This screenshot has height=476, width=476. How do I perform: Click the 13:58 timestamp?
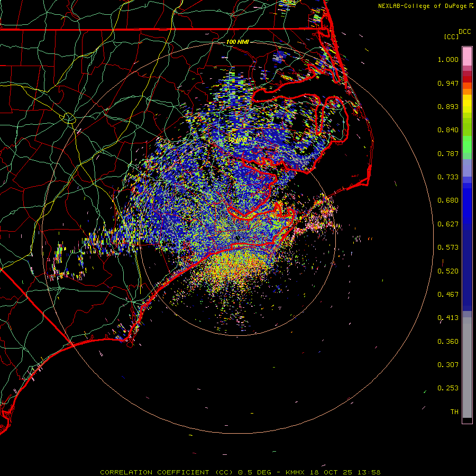(369, 472)
